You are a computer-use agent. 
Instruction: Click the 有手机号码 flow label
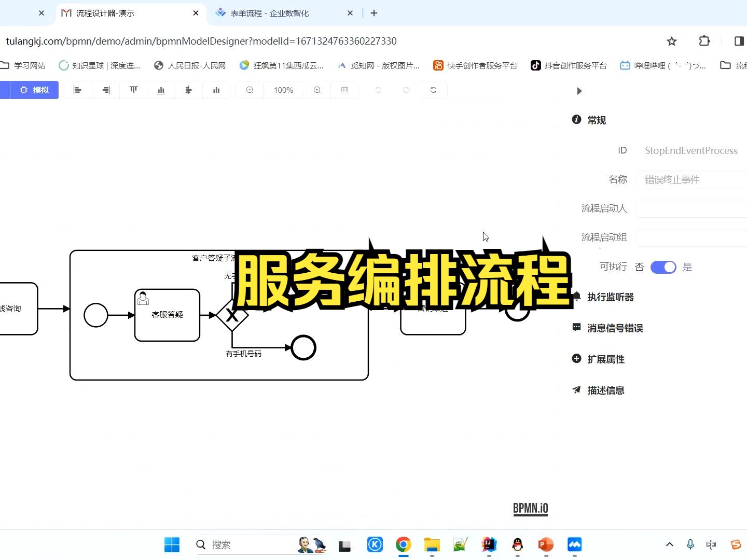[x=243, y=354]
